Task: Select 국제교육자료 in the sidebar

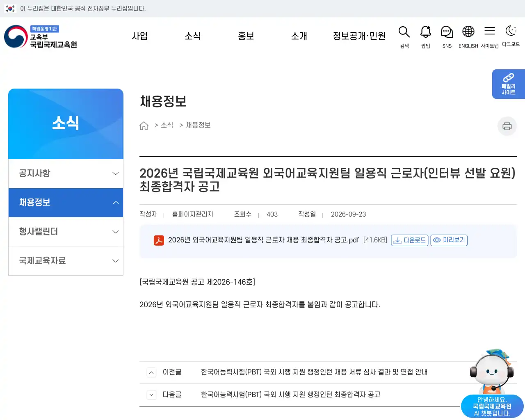Action: [42, 261]
